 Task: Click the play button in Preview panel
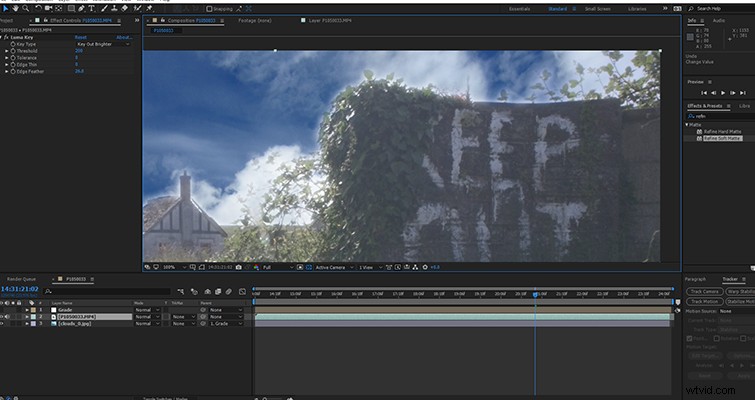(723, 93)
